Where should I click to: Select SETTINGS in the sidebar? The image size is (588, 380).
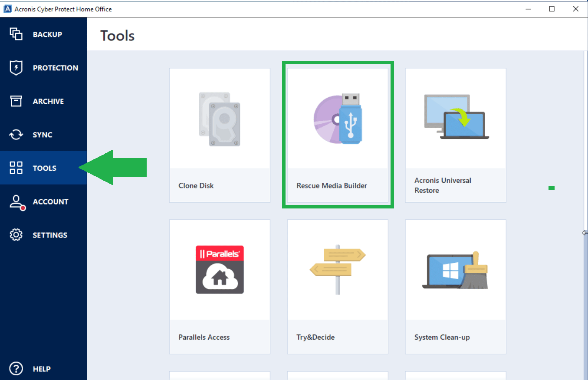[x=43, y=235]
